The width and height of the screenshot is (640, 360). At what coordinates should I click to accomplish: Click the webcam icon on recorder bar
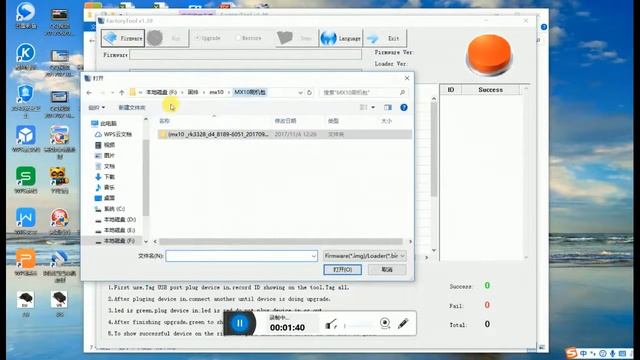(x=384, y=323)
